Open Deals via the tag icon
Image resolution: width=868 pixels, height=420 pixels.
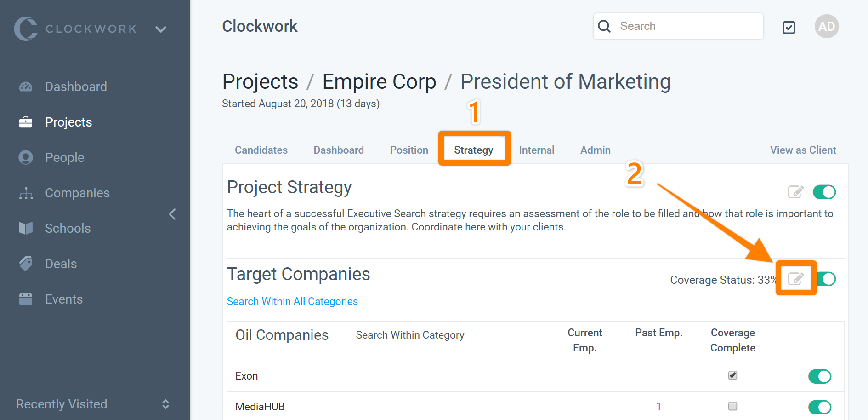point(25,263)
